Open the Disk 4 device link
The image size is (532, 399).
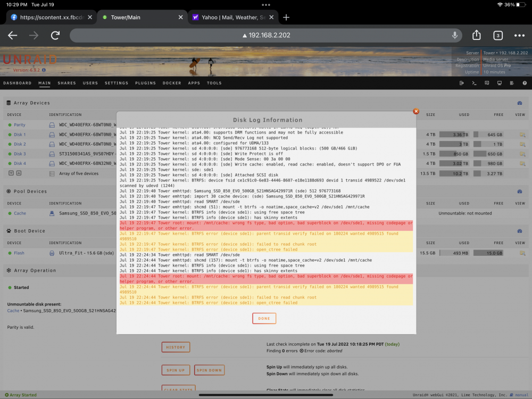20,163
